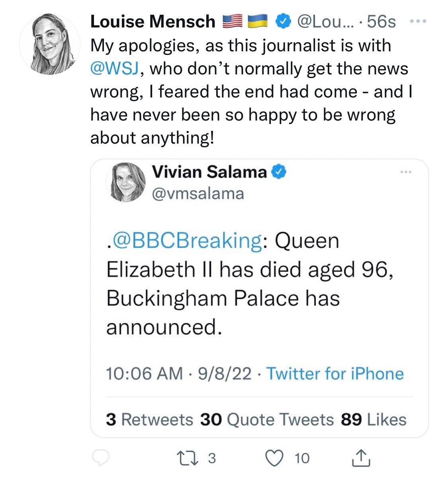Follow the @WSJ mention link

click(114, 69)
